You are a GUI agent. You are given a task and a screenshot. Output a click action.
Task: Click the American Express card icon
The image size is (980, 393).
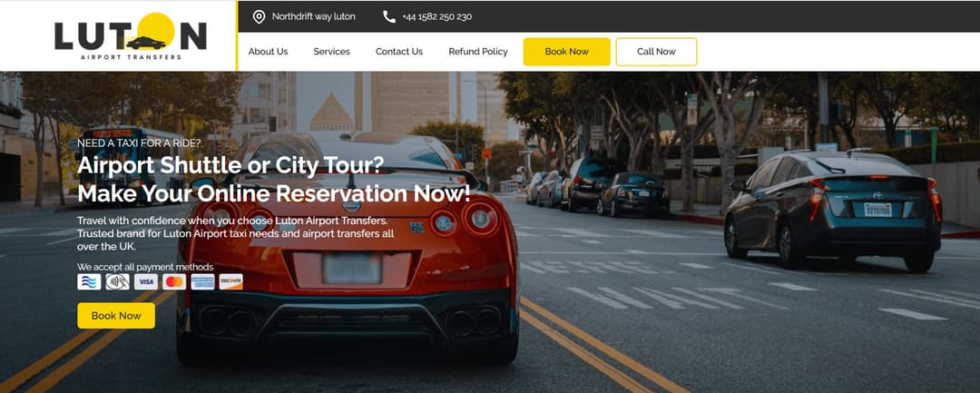pos(202,281)
